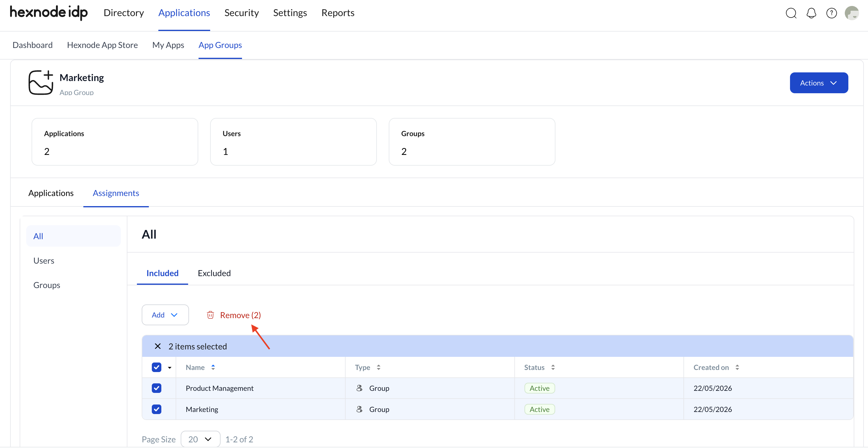Sort by Created on column arrows
The height and width of the screenshot is (448, 868).
pyautogui.click(x=737, y=367)
